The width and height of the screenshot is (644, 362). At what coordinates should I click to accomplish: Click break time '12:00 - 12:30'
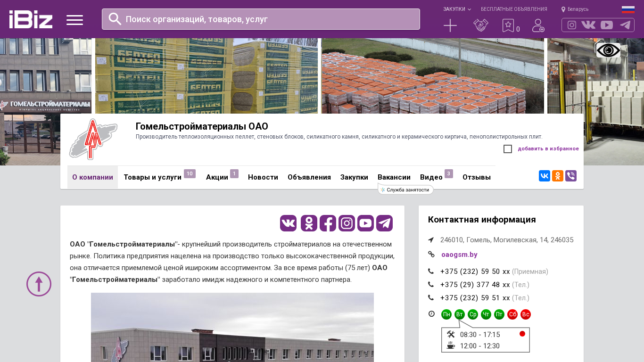pos(480,346)
